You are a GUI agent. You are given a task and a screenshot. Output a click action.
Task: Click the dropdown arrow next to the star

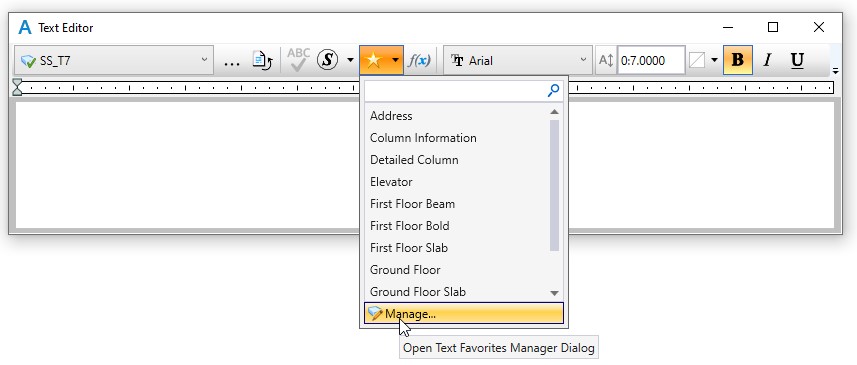click(396, 60)
